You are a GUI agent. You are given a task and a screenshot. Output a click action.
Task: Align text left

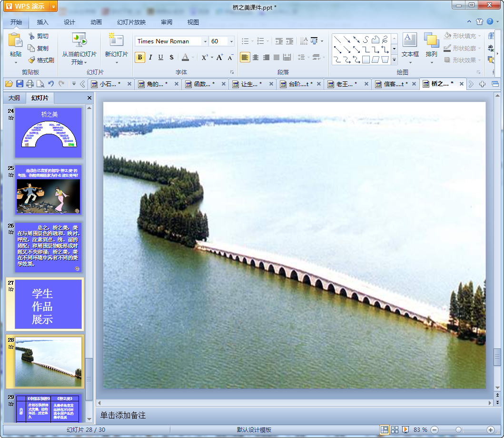[245, 57]
